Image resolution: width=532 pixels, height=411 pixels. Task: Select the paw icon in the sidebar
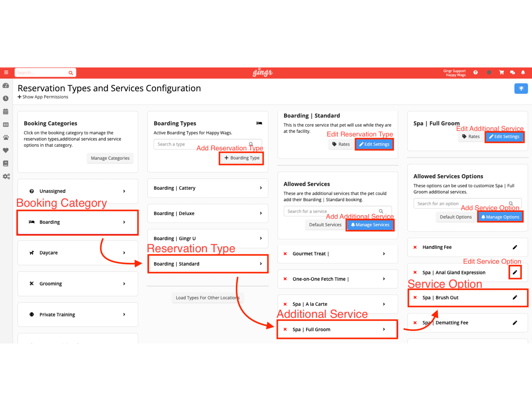(6, 137)
